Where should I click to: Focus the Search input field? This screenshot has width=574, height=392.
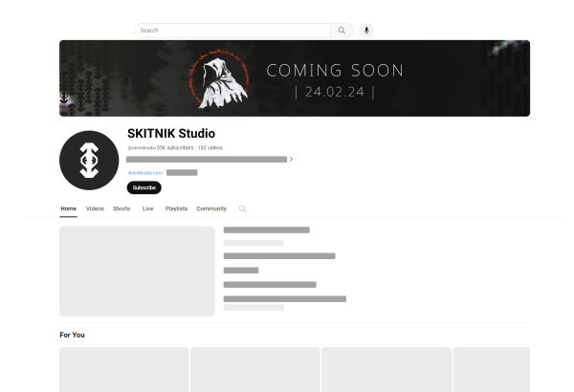click(x=232, y=31)
